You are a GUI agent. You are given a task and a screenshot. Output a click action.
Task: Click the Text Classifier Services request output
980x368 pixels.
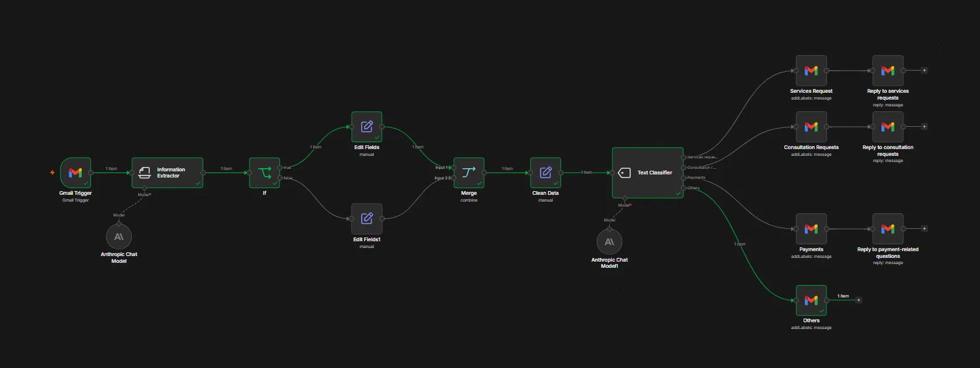pos(684,157)
